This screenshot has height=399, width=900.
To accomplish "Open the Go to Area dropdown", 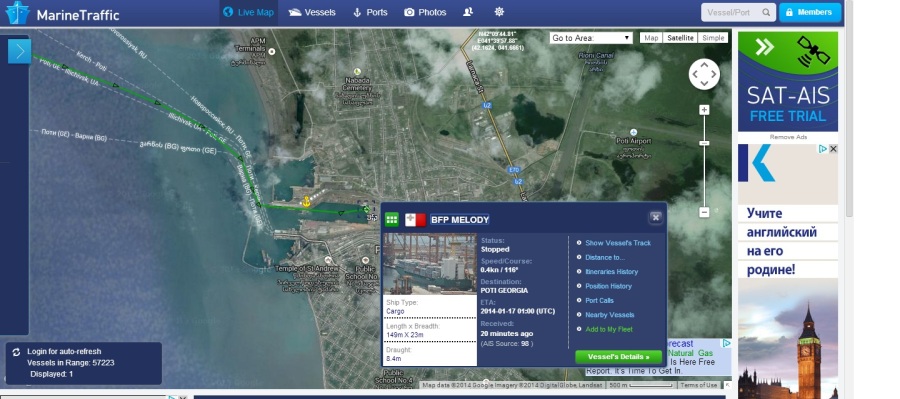I will (591, 38).
